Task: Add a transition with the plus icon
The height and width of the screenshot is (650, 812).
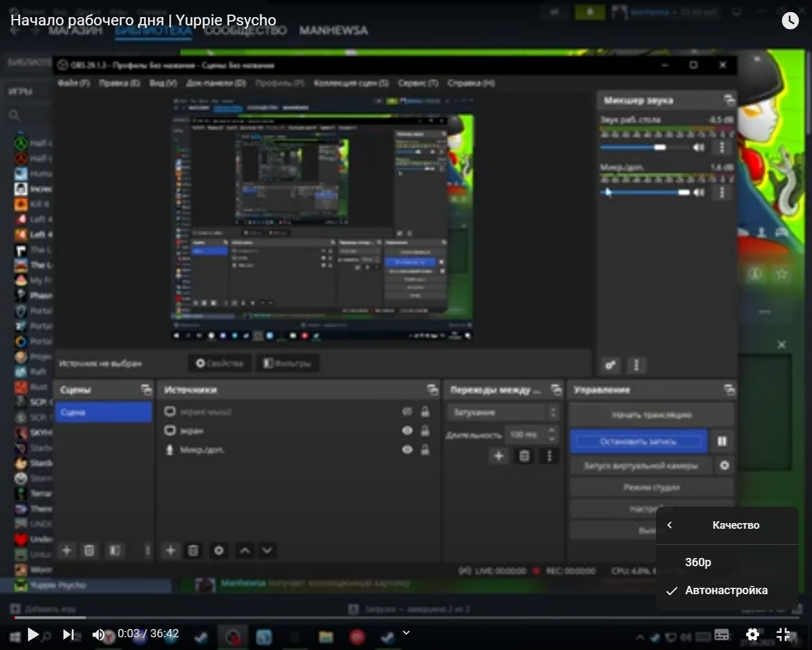Action: [499, 456]
